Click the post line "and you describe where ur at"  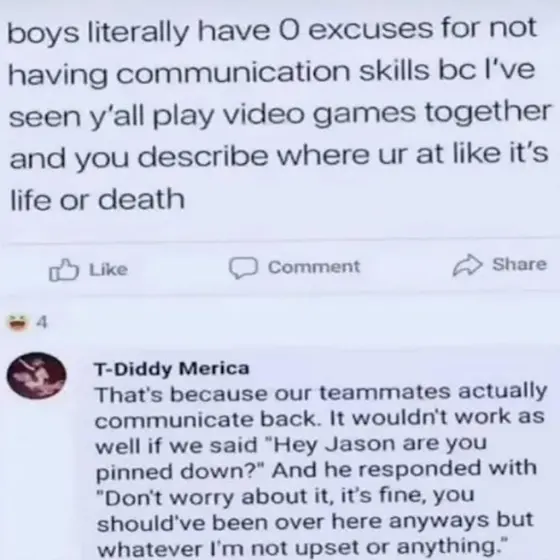tap(229, 157)
